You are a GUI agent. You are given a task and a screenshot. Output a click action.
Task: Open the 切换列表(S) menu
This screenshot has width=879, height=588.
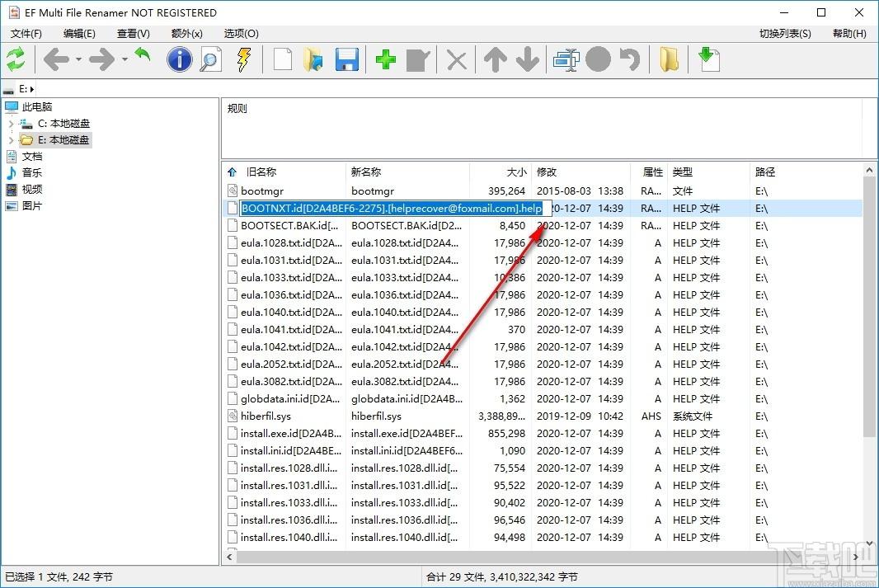pyautogui.click(x=785, y=34)
